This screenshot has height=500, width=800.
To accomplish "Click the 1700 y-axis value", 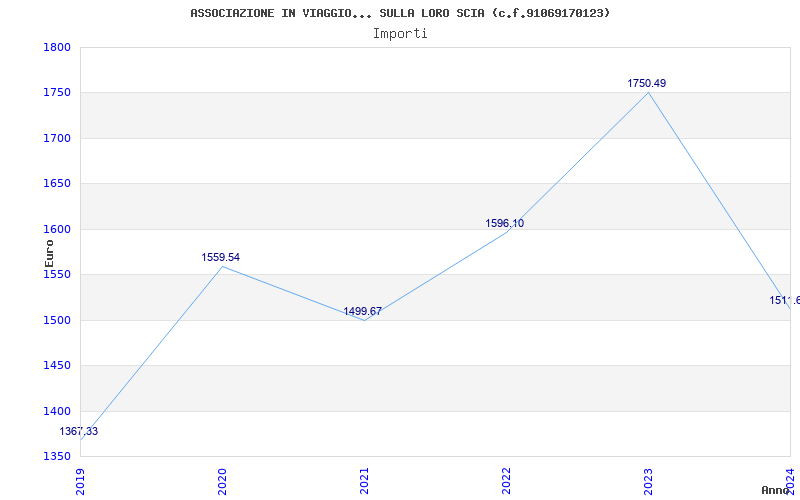I will coord(57,138).
